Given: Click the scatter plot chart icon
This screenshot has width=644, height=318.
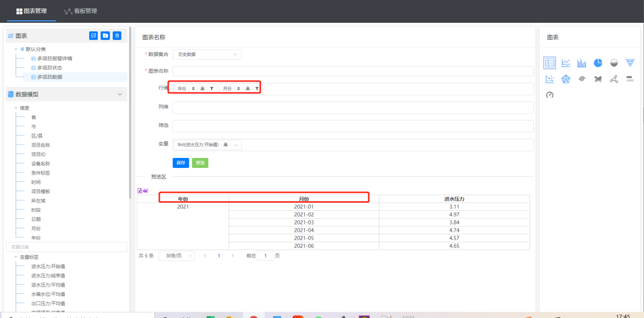Looking at the screenshot, I should 549,79.
